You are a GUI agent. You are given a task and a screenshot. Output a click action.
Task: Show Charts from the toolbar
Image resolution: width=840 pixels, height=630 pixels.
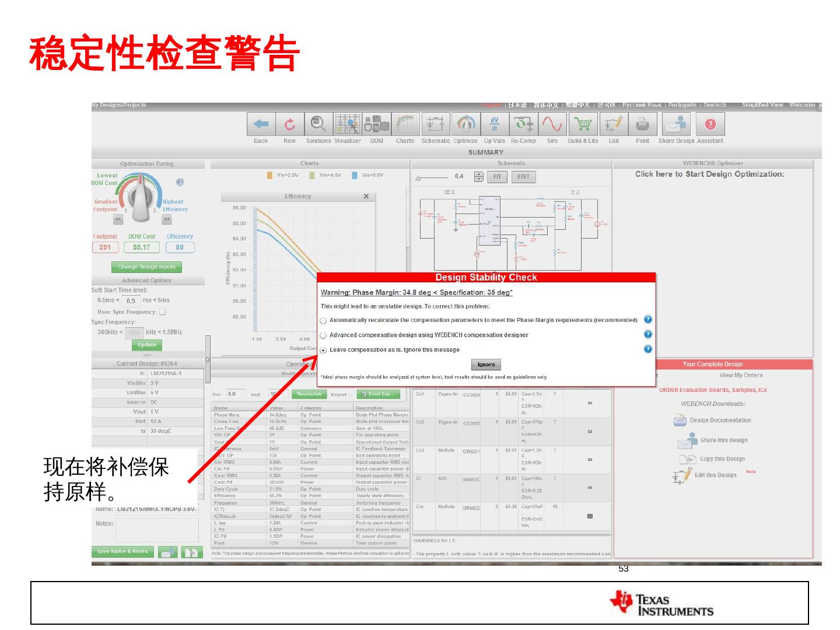(405, 124)
